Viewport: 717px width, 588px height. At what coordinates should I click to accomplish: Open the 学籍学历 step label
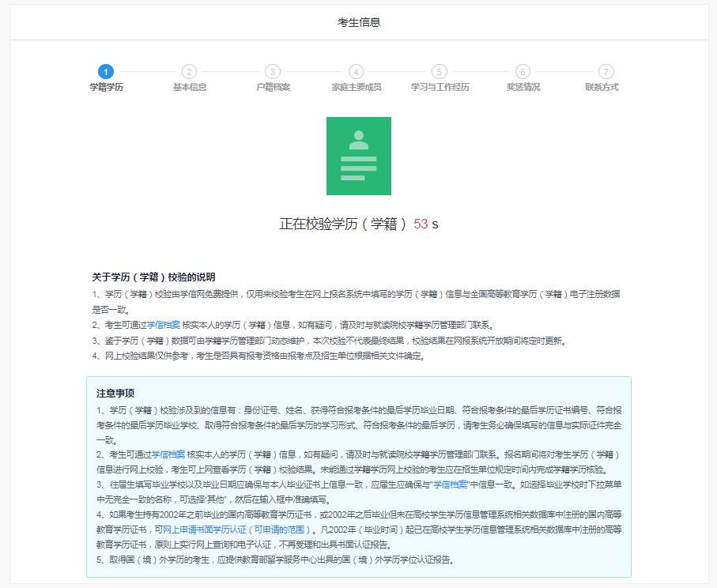point(106,87)
